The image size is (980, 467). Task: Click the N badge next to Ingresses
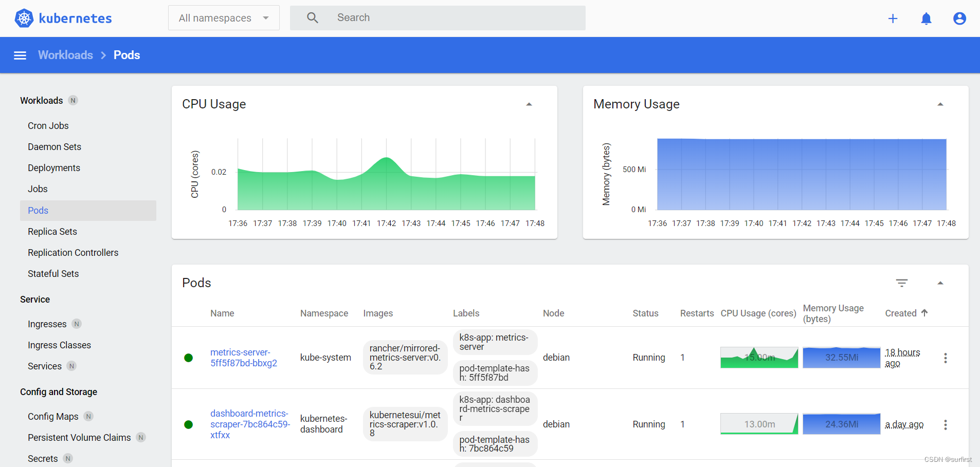[77, 324]
